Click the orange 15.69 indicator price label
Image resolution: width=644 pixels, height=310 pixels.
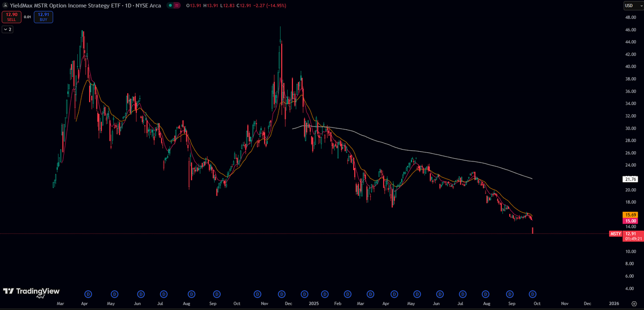pyautogui.click(x=630, y=215)
